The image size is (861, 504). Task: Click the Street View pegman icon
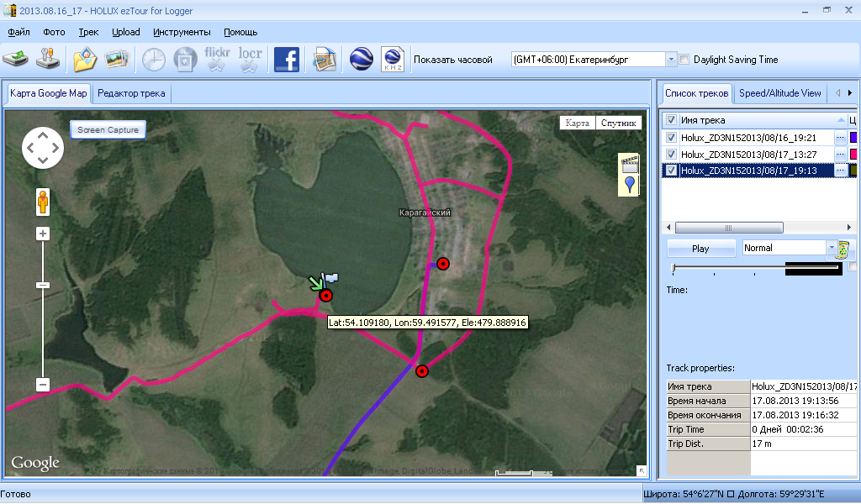click(43, 202)
